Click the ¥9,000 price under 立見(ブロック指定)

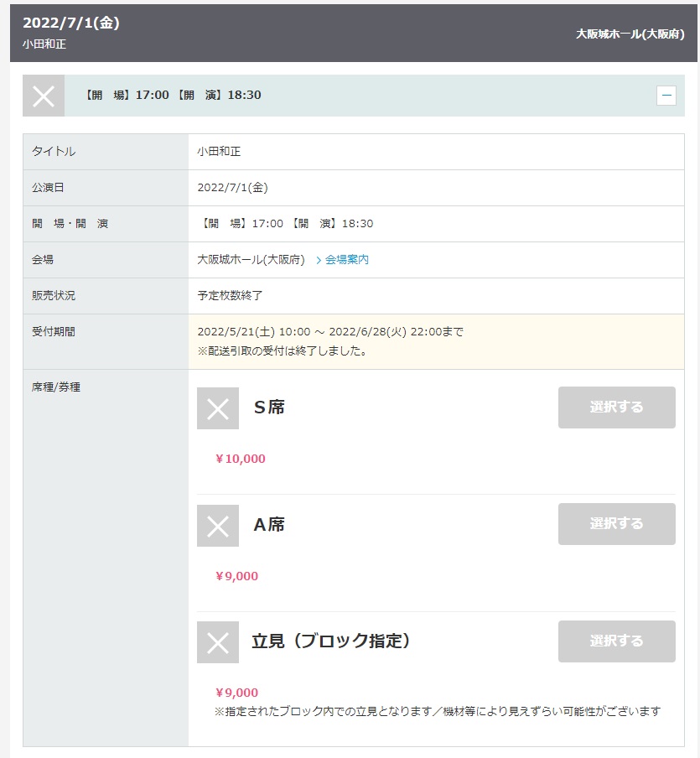pos(237,693)
